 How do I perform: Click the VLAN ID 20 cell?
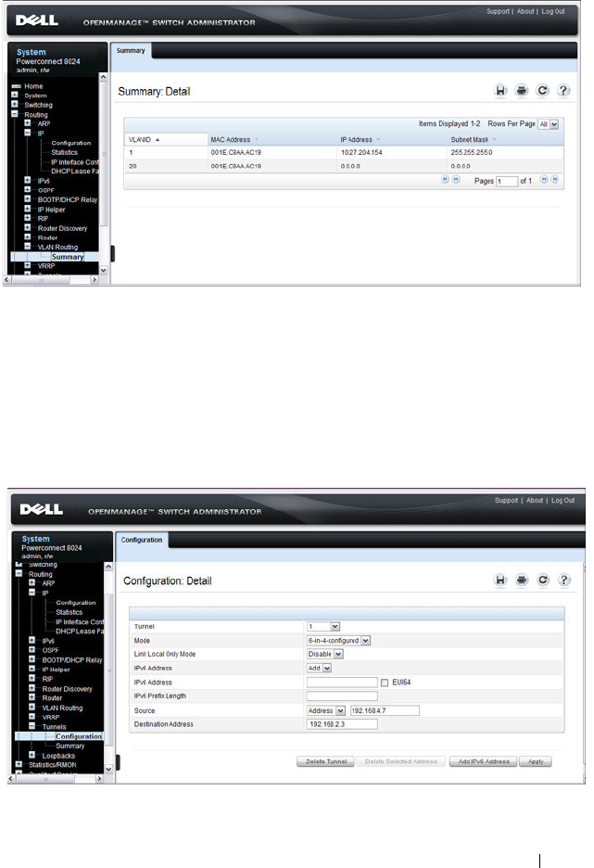(133, 166)
